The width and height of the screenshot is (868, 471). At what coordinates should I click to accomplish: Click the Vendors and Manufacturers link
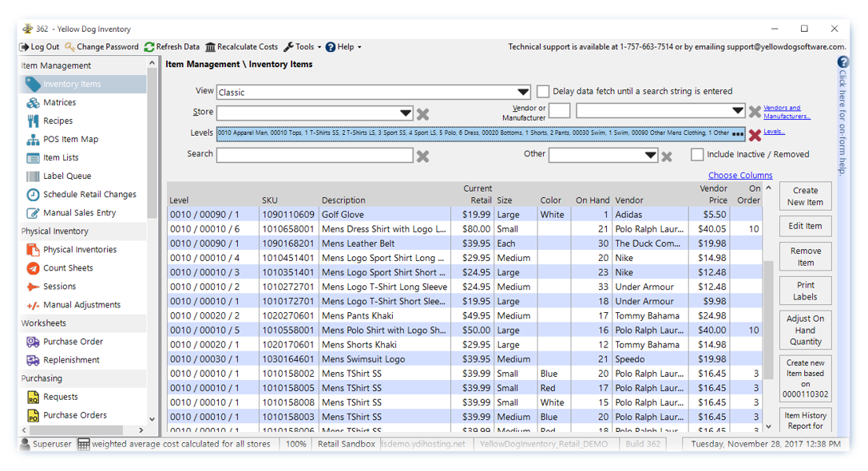(786, 112)
